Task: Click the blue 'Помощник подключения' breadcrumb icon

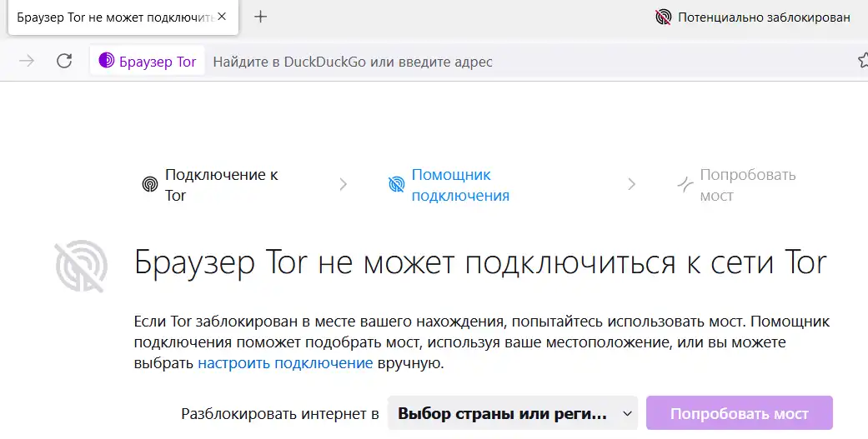Action: click(x=396, y=185)
